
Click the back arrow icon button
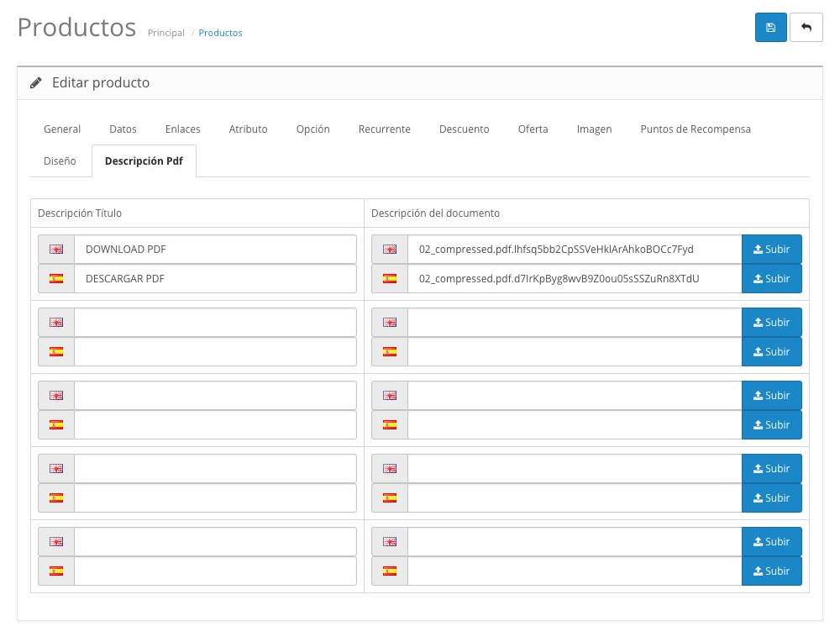click(x=806, y=28)
